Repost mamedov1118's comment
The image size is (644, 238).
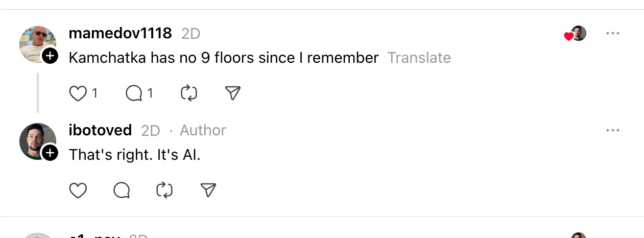coord(189,93)
